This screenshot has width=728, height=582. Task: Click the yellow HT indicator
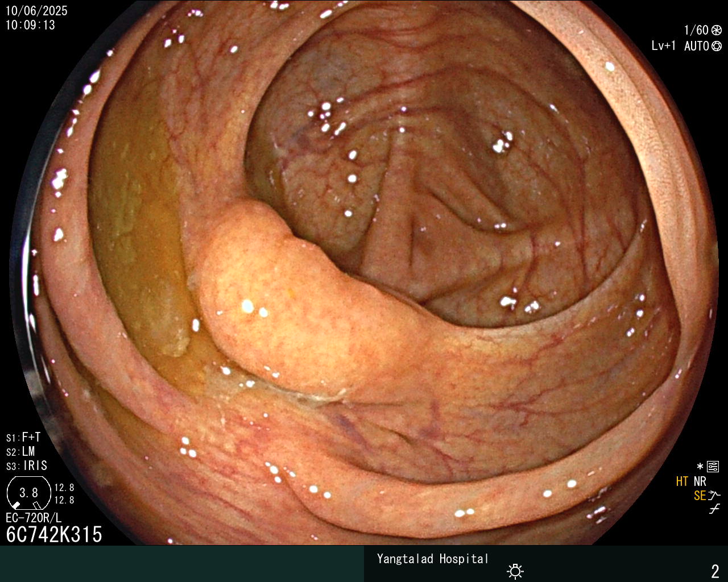(x=682, y=481)
